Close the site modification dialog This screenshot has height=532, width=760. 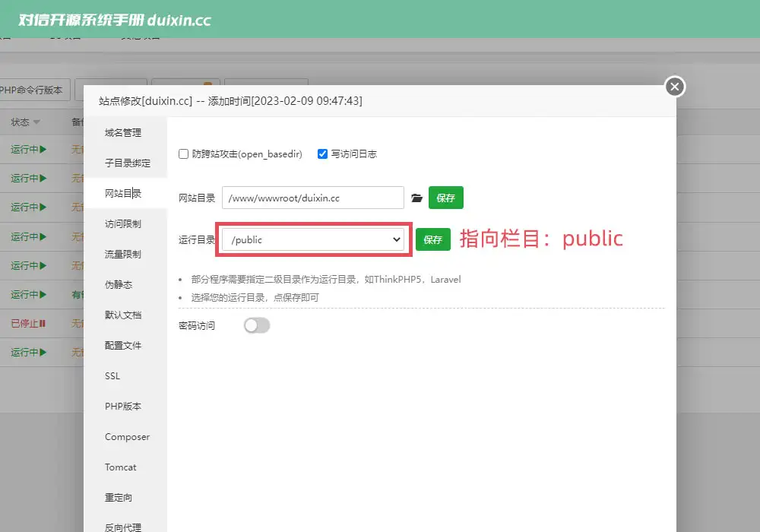(675, 87)
